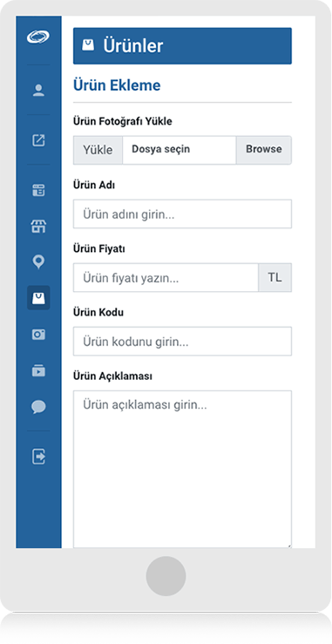The width and height of the screenshot is (332, 644).
Task: Open the camera photos sidebar icon
Action: (x=38, y=335)
